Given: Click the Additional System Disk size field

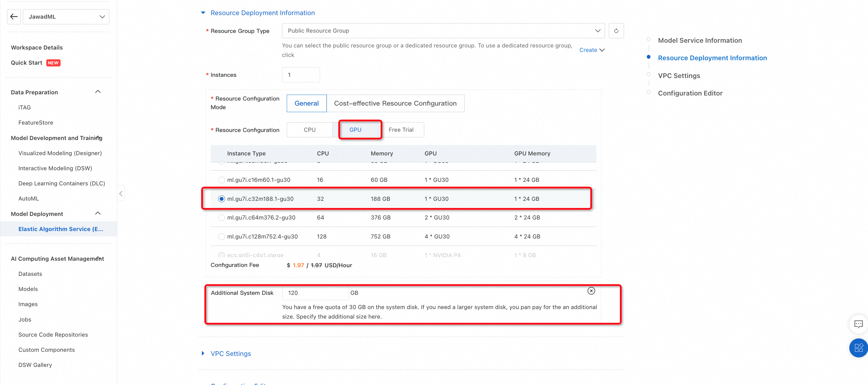Looking at the screenshot, I should (315, 293).
